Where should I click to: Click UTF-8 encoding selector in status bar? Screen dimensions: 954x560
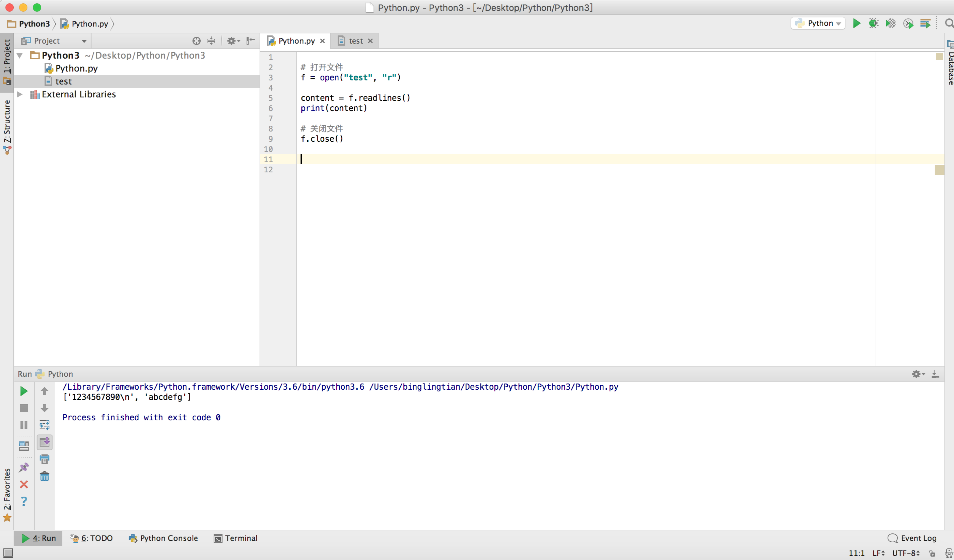906,553
